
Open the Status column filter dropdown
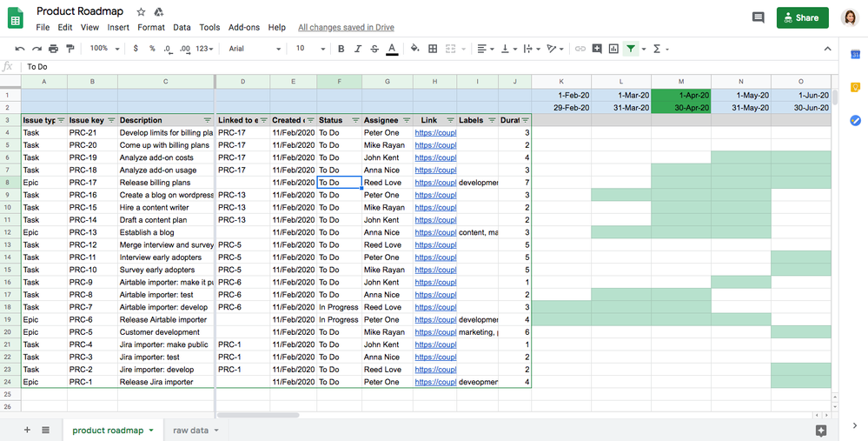click(x=354, y=120)
